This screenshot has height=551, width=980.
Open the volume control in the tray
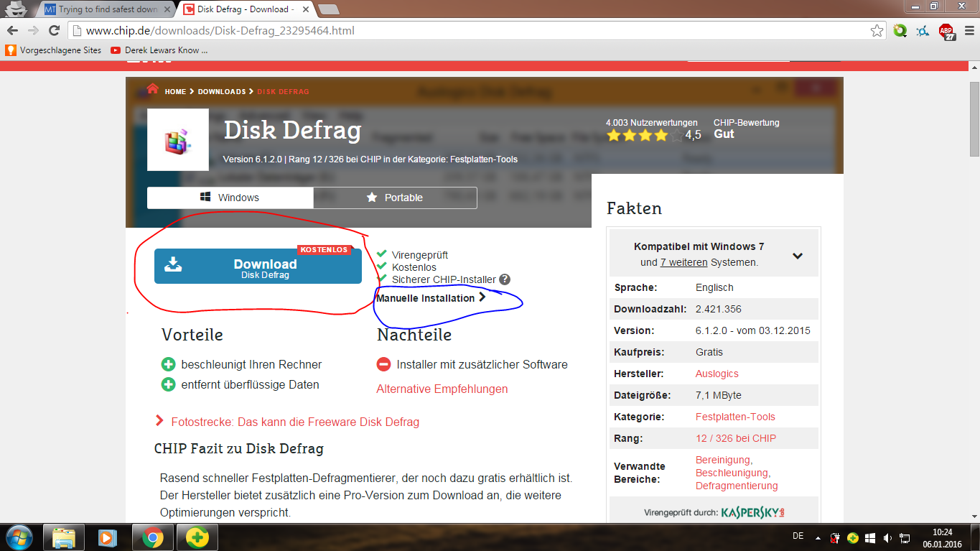(x=887, y=537)
